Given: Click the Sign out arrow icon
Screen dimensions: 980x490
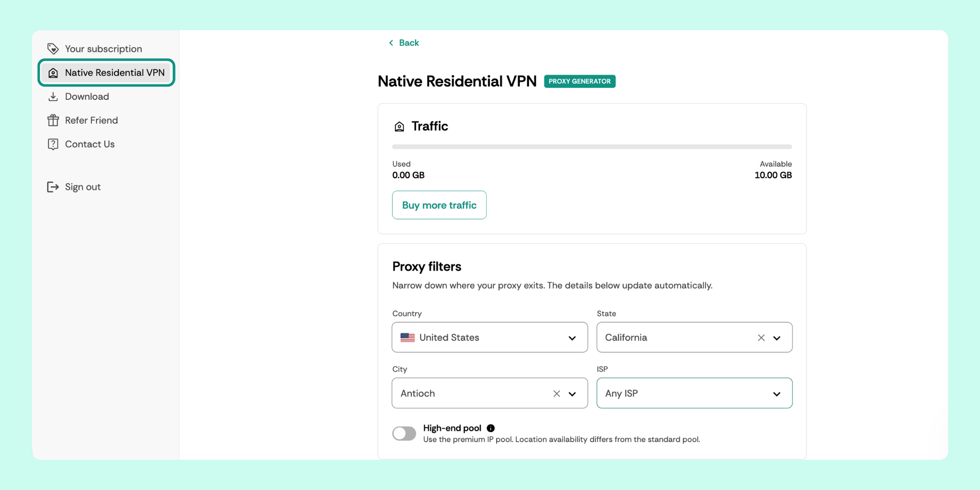Looking at the screenshot, I should [53, 187].
